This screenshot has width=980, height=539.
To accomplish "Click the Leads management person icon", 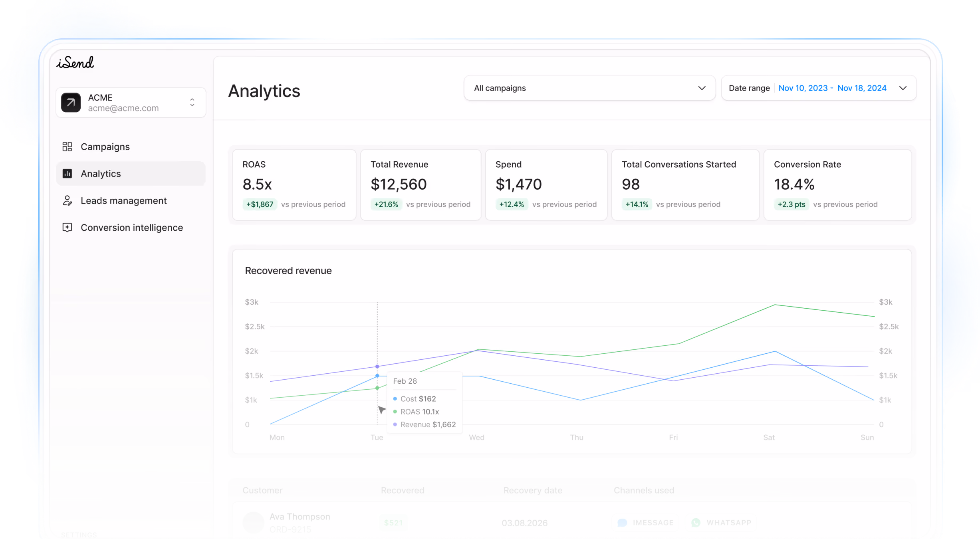I will tap(67, 200).
